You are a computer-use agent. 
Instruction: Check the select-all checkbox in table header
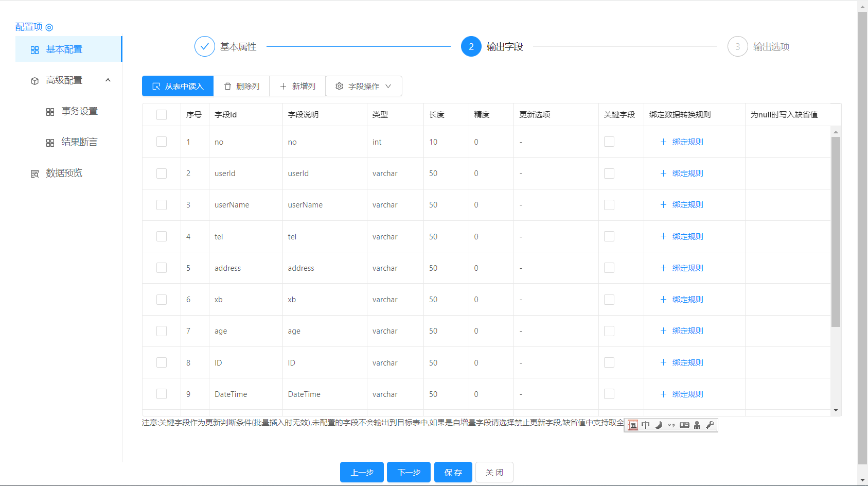click(162, 115)
